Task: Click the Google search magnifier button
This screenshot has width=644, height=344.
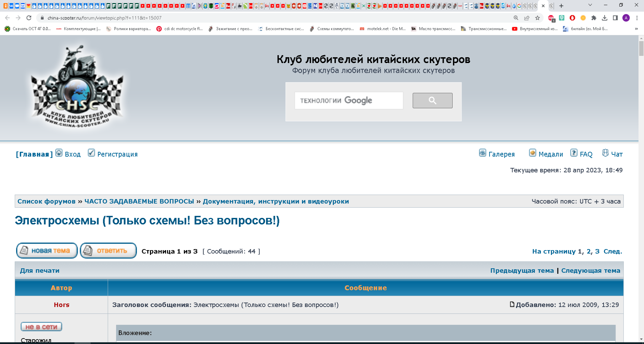Action: click(x=432, y=100)
